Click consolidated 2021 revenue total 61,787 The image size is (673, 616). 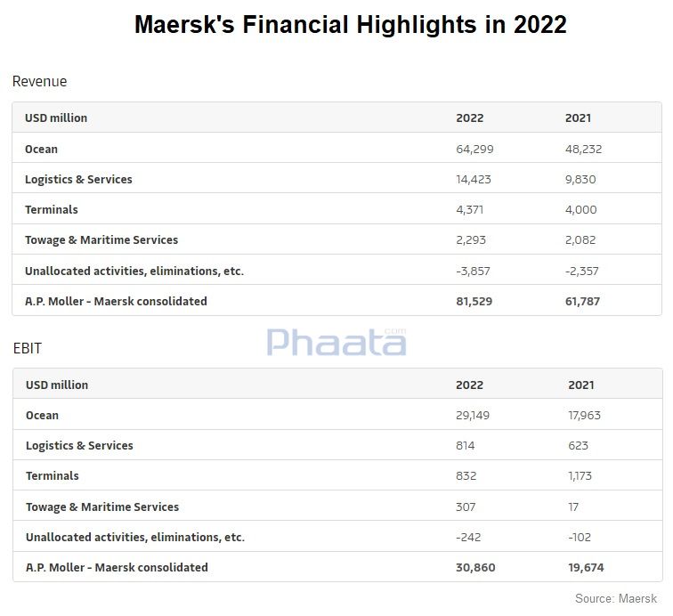tap(582, 302)
